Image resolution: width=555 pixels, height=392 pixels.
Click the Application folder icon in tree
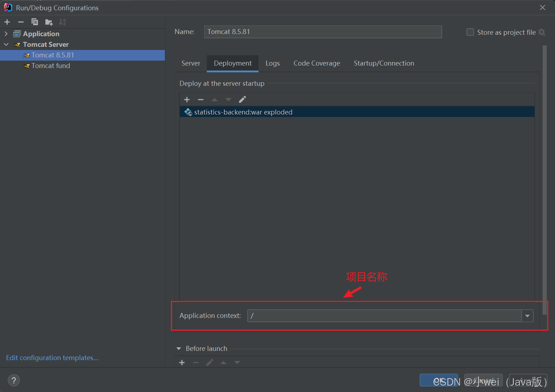pyautogui.click(x=17, y=34)
